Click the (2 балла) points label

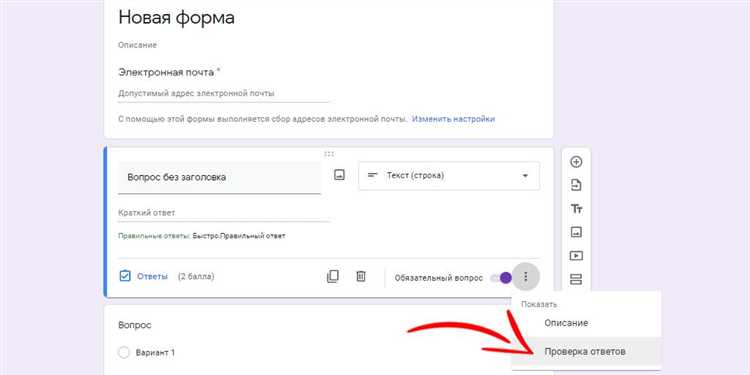pyautogui.click(x=196, y=276)
